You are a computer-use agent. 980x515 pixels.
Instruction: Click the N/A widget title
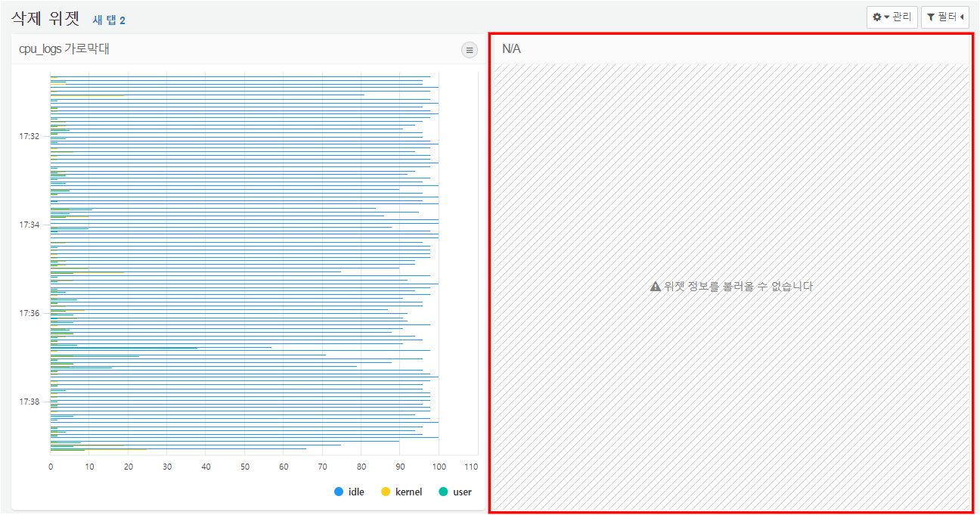(x=511, y=48)
